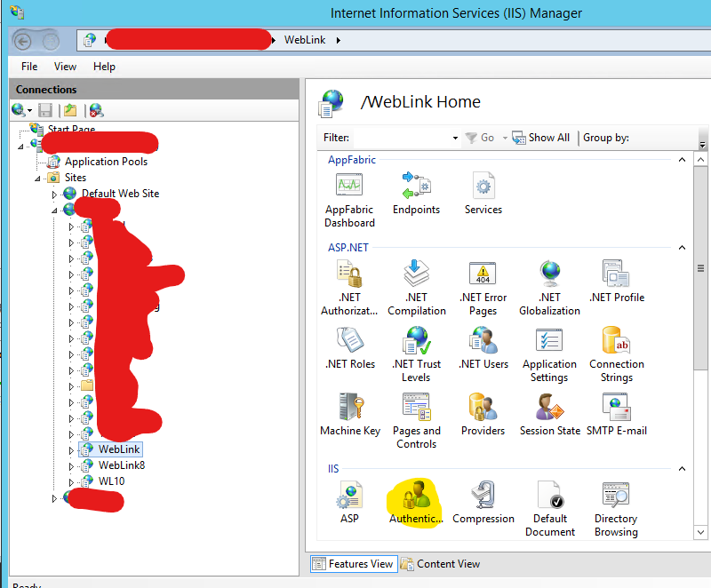Open Directory Browsing feature
This screenshot has height=588, width=711.
point(616,509)
